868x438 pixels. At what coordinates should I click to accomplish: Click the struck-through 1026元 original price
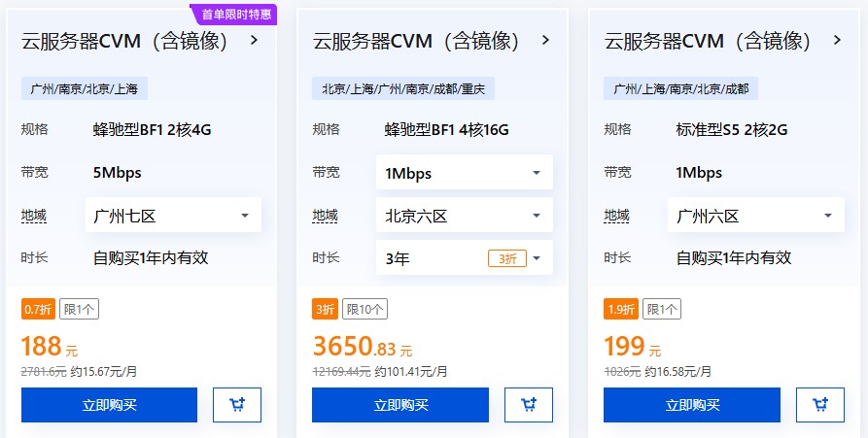point(622,372)
